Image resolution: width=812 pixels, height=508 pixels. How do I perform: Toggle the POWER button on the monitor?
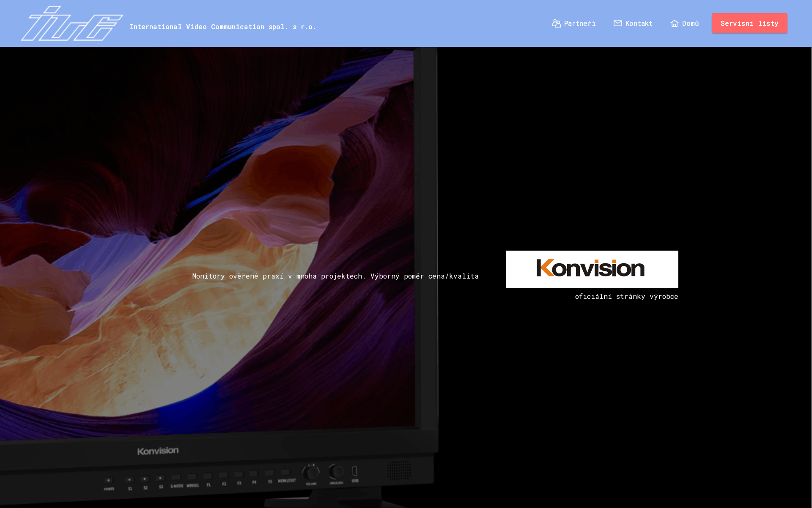point(109,480)
